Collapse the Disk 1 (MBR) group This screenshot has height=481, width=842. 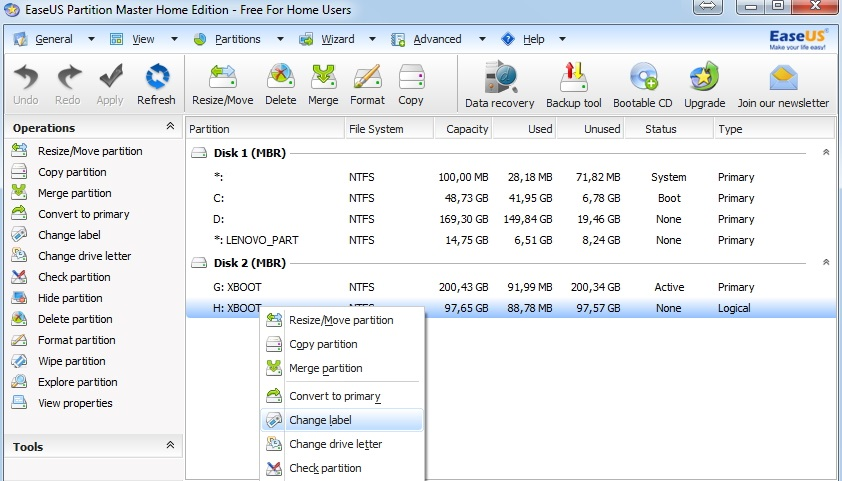pos(825,152)
